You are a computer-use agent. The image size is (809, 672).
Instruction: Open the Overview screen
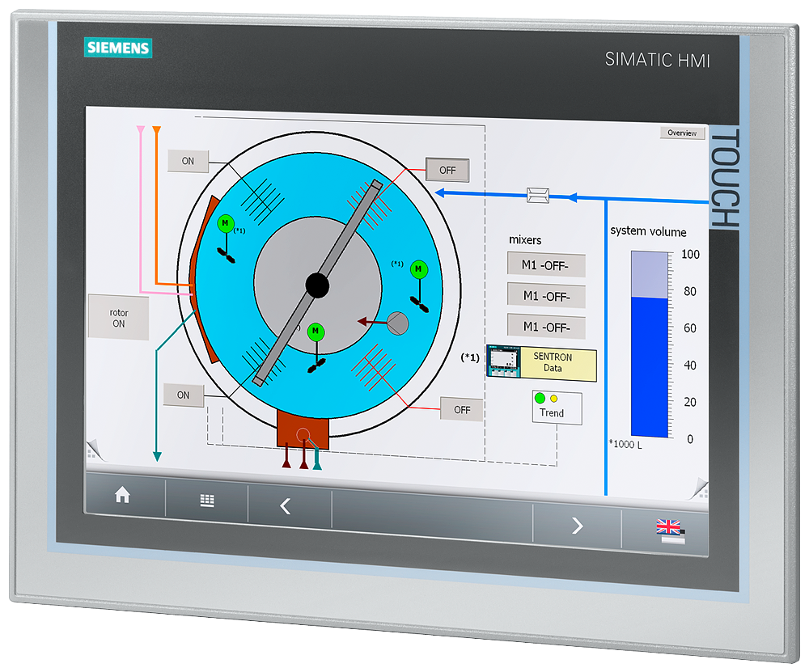point(681,133)
